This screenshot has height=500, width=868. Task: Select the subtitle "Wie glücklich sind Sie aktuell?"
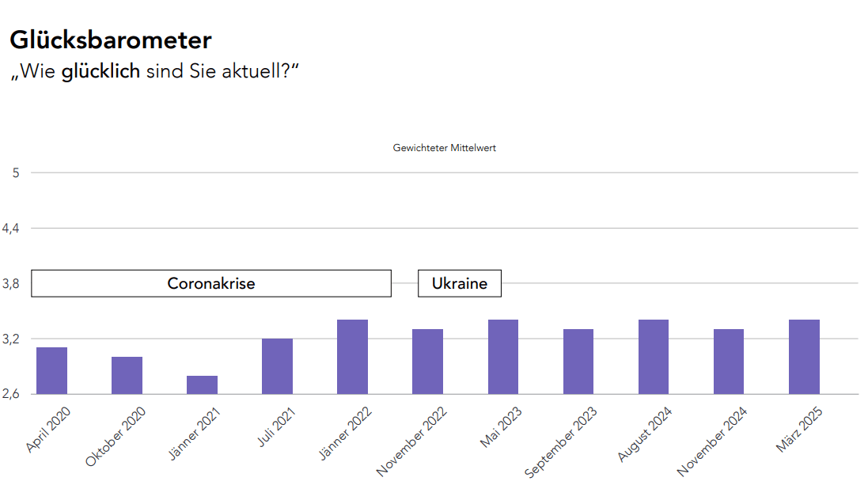(x=154, y=71)
